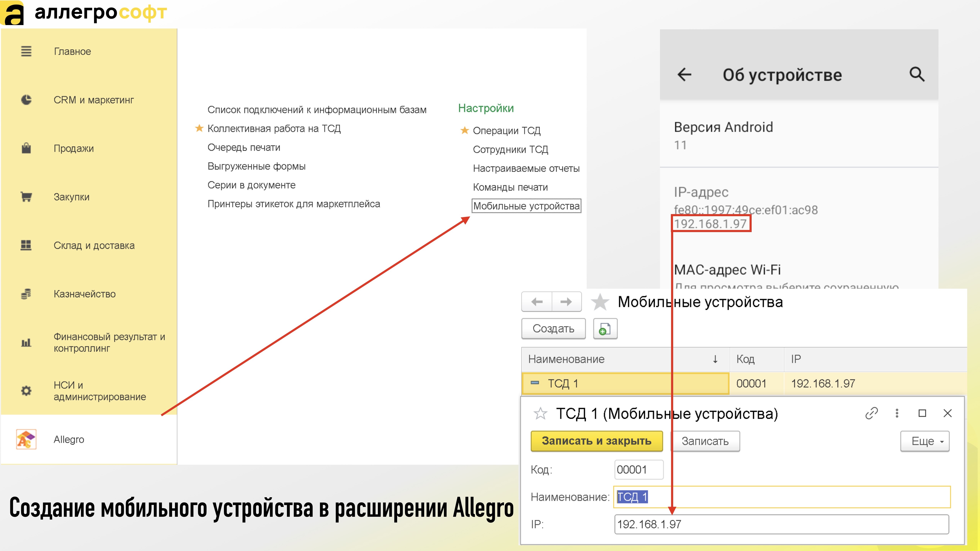Open Принтеры этикеток для маркетплейса
980x551 pixels.
(x=294, y=204)
